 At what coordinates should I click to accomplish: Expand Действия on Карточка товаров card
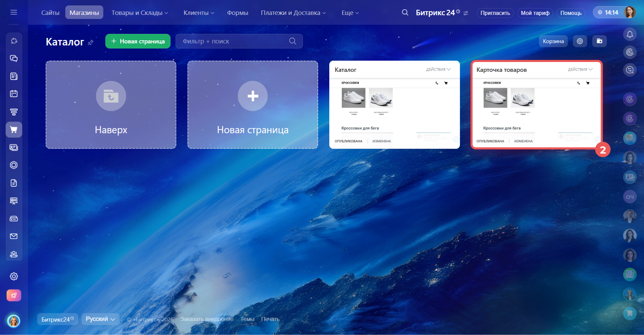click(580, 69)
